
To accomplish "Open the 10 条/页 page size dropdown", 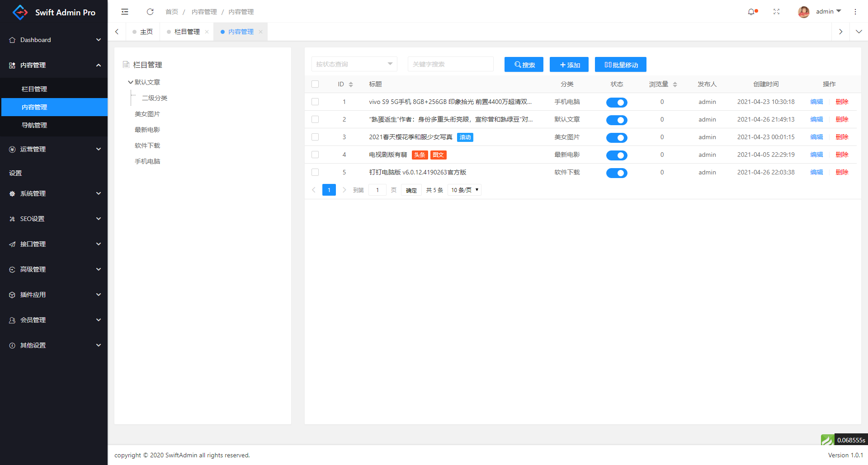I will tap(464, 190).
